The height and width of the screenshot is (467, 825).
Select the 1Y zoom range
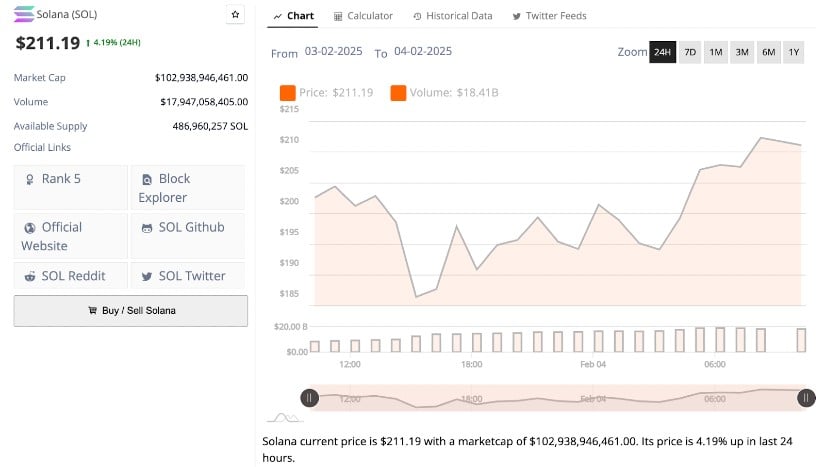(794, 52)
